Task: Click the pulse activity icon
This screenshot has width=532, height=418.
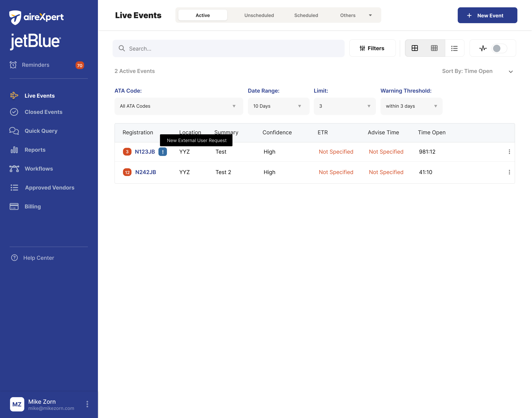Action: point(483,48)
